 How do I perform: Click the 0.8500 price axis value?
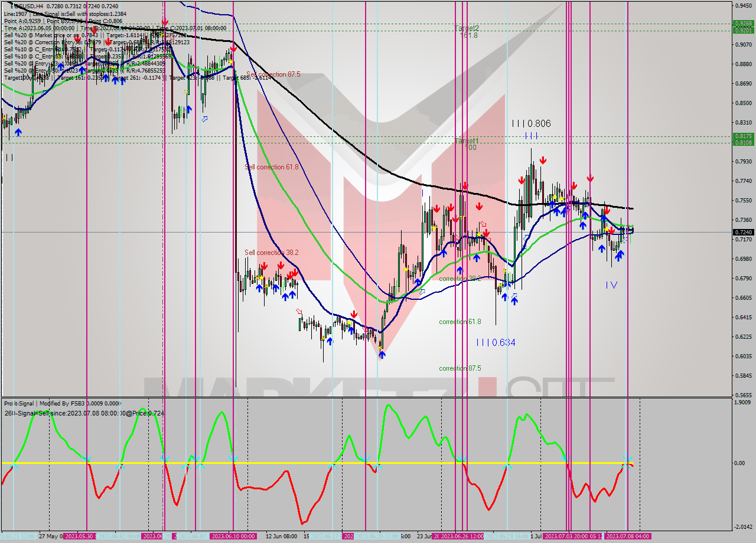pos(743,103)
